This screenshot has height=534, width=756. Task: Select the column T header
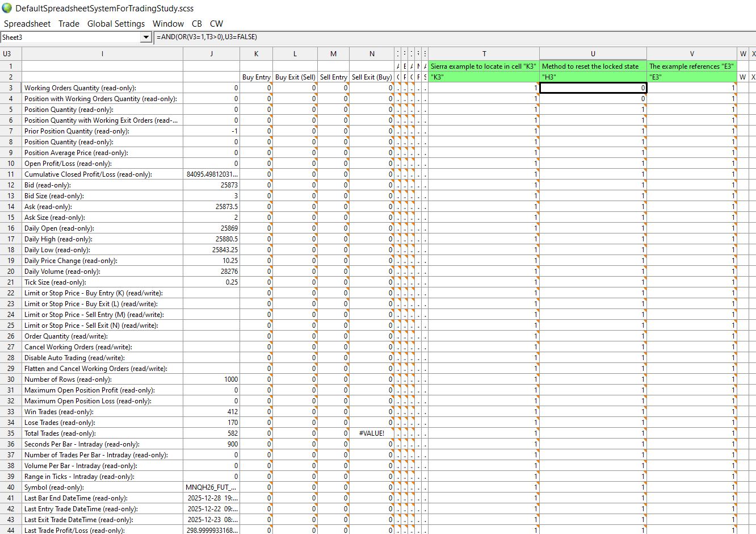pyautogui.click(x=484, y=54)
